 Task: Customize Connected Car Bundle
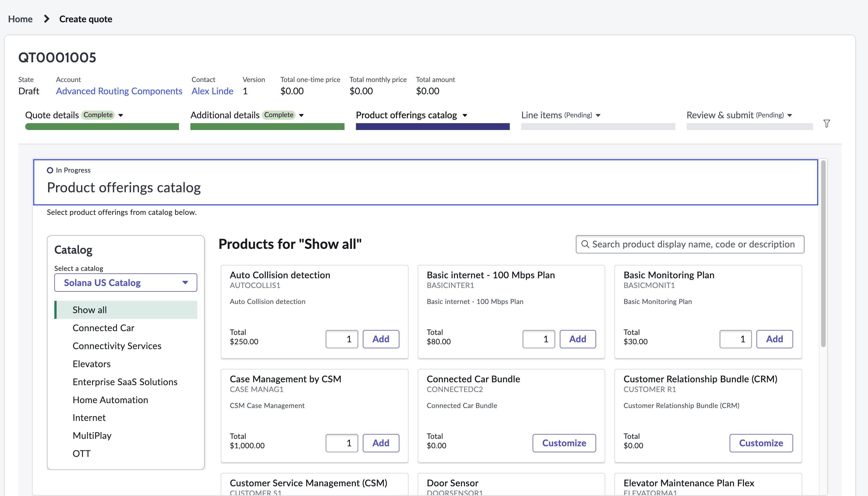(564, 443)
